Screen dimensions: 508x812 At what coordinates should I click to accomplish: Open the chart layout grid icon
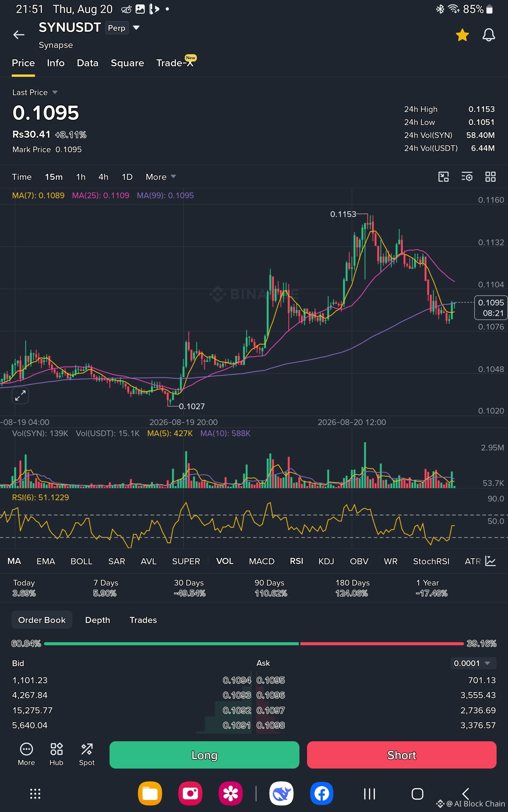pyautogui.click(x=490, y=177)
